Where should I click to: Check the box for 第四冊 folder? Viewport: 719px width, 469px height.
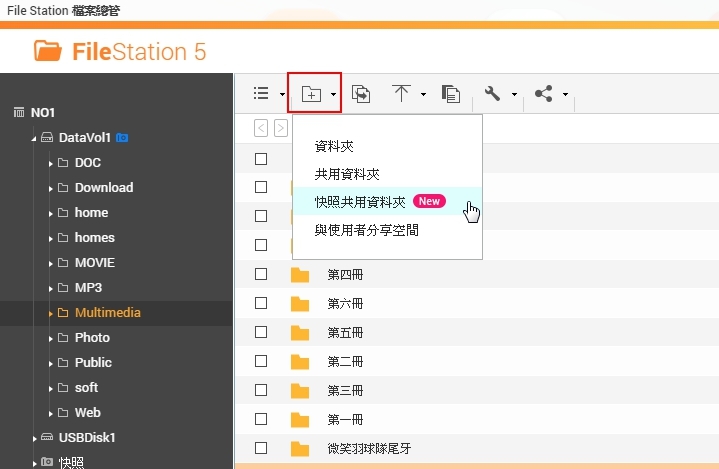pos(261,274)
